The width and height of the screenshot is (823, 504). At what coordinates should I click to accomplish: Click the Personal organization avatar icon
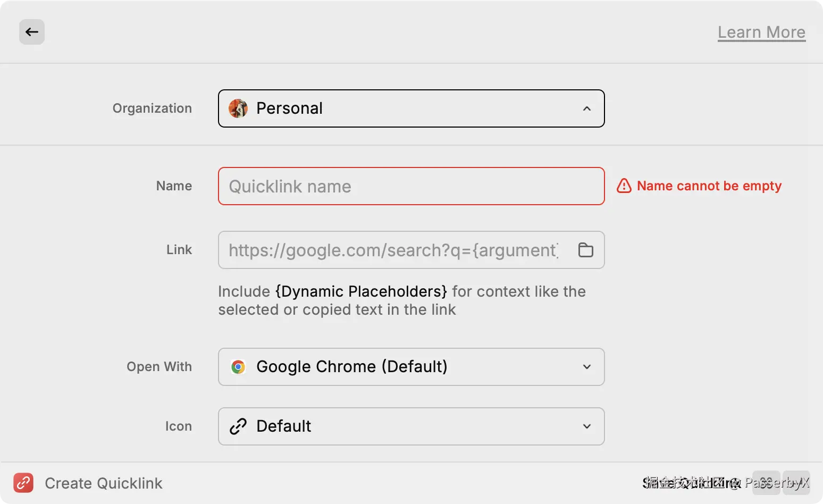238,108
